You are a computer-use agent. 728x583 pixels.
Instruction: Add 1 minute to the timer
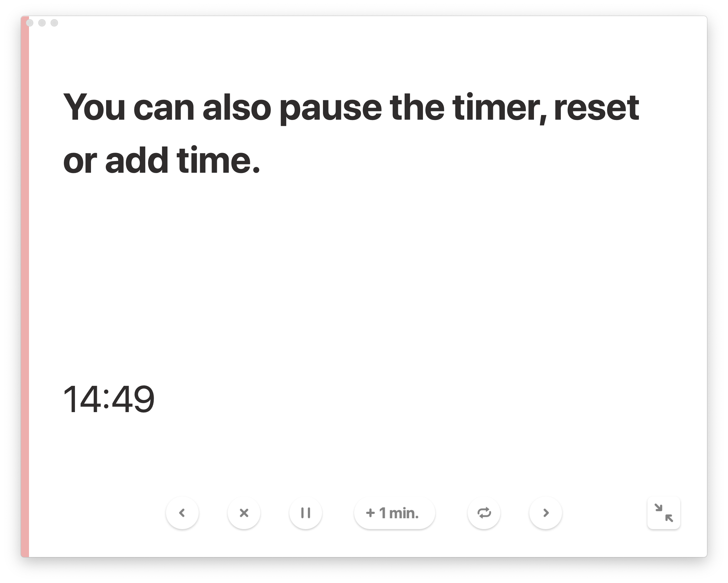[x=392, y=513]
